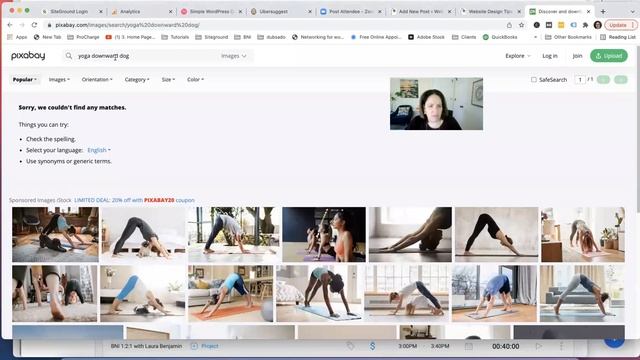Click the Pixabay logo
Viewport: 640px width, 360px height.
[x=28, y=56]
